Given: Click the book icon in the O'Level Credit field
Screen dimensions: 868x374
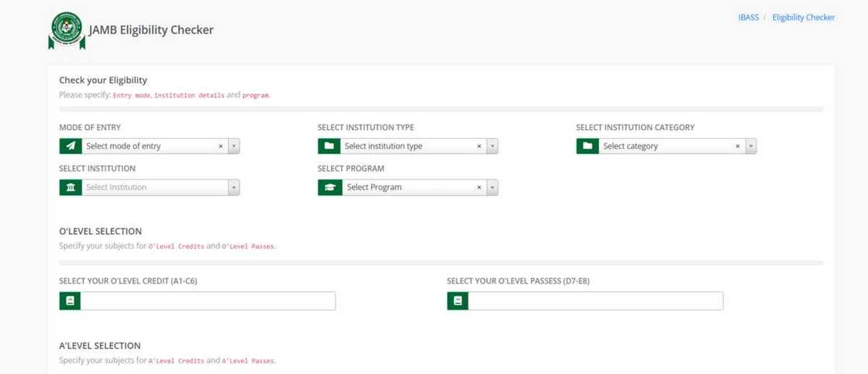Looking at the screenshot, I should tap(70, 301).
